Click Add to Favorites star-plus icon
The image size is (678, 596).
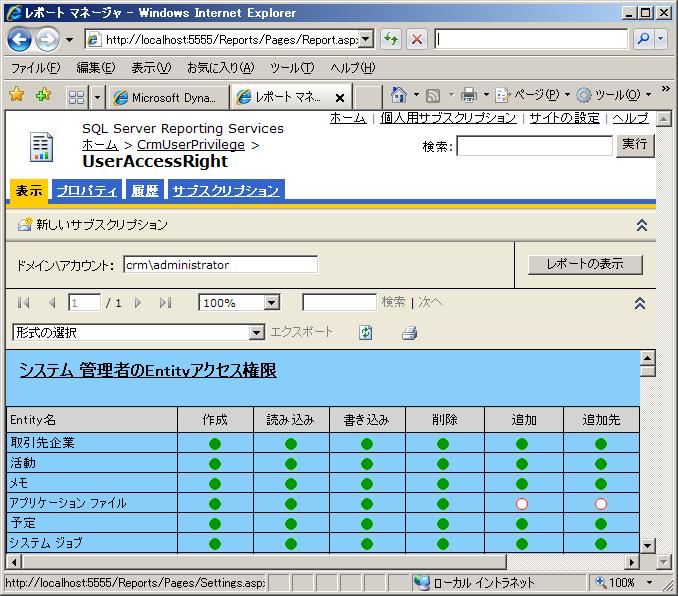click(43, 94)
